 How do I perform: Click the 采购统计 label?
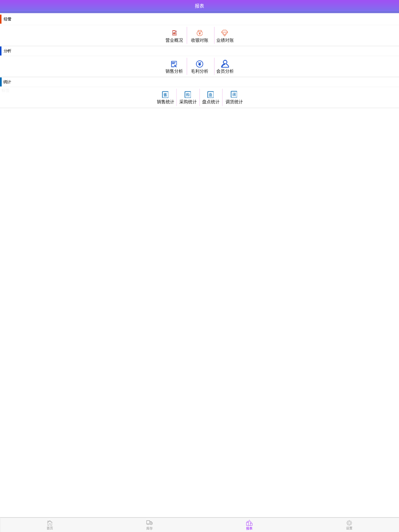pos(188,102)
